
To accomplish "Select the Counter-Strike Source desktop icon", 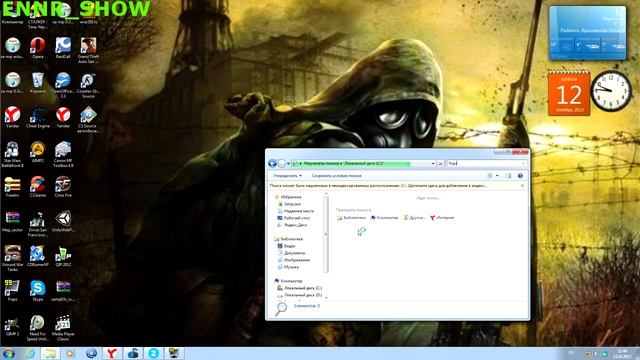I will pyautogui.click(x=88, y=85).
